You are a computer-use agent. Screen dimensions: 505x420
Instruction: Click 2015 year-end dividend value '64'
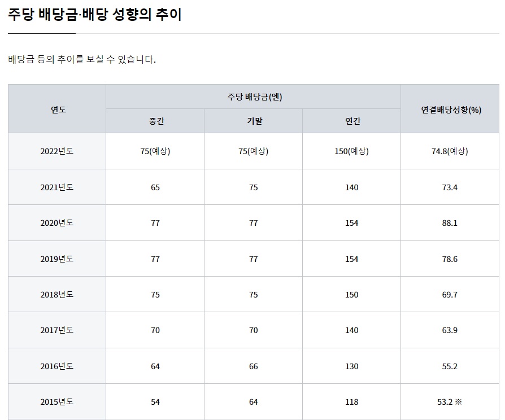coord(254,402)
